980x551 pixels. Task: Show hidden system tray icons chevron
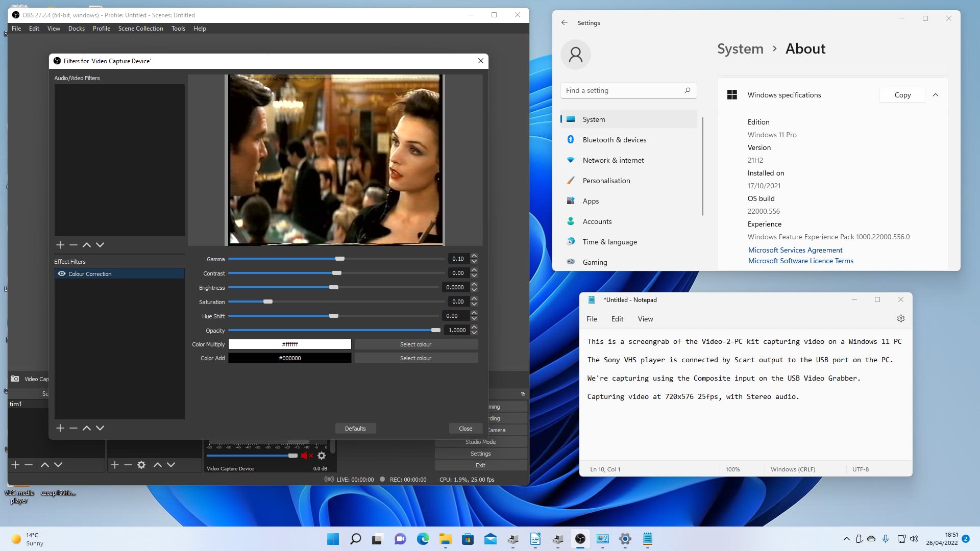click(847, 539)
